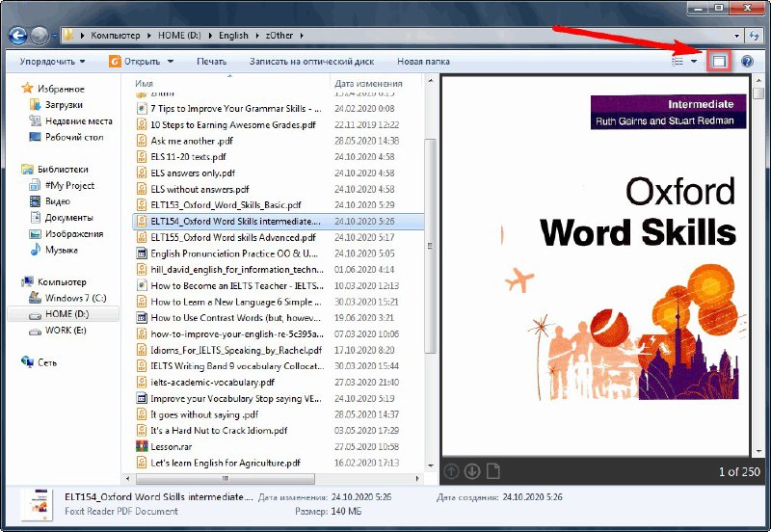Click Новая папка button
This screenshot has width=771, height=532.
point(423,62)
